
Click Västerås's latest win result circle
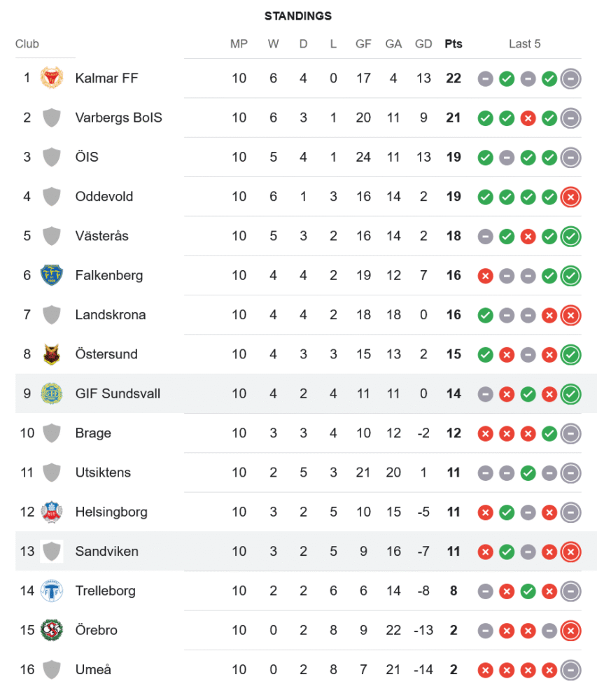[x=571, y=237]
